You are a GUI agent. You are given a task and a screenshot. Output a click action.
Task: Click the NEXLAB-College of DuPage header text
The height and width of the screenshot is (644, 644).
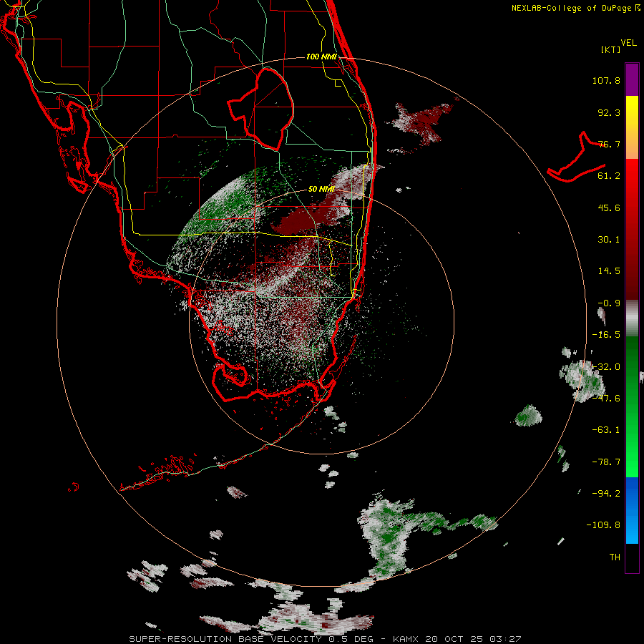[576, 8]
